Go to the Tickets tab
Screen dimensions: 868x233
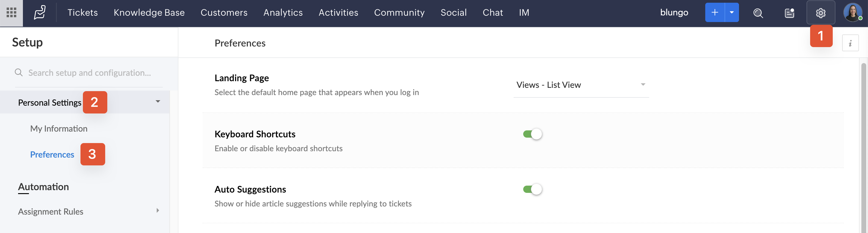83,13
